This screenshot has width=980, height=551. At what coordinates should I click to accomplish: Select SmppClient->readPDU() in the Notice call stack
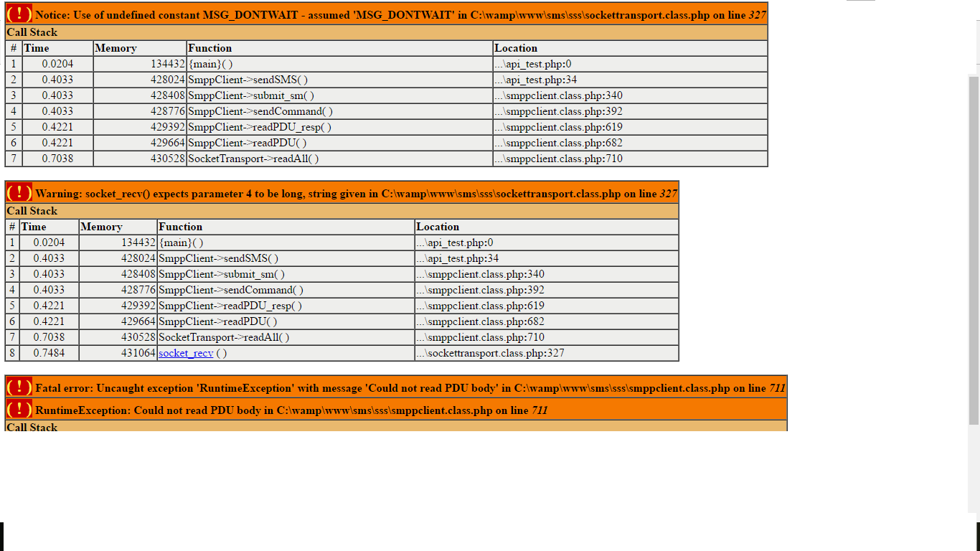tap(248, 143)
